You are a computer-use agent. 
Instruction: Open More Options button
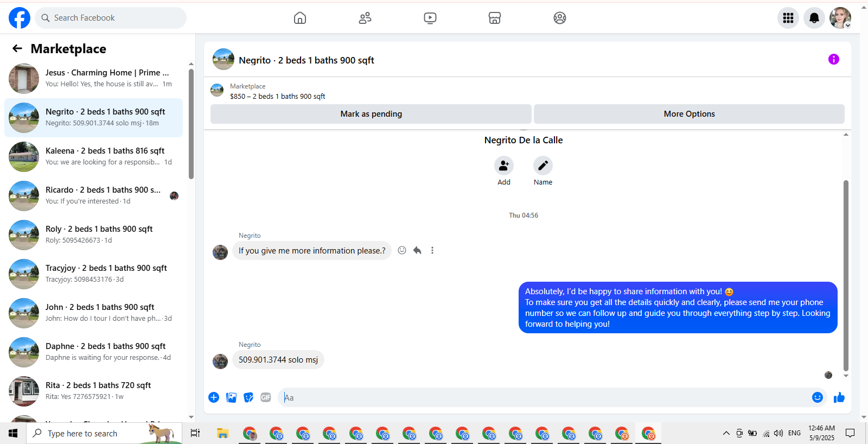pyautogui.click(x=689, y=114)
